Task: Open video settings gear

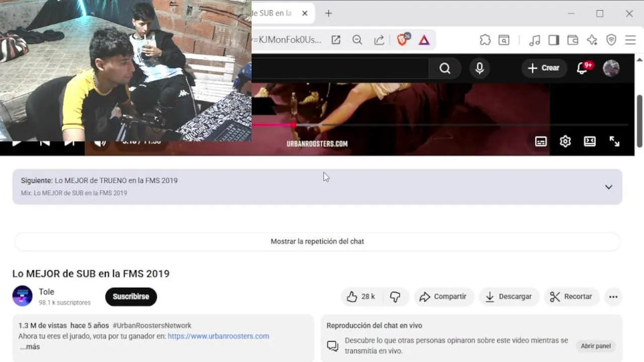Action: (565, 142)
